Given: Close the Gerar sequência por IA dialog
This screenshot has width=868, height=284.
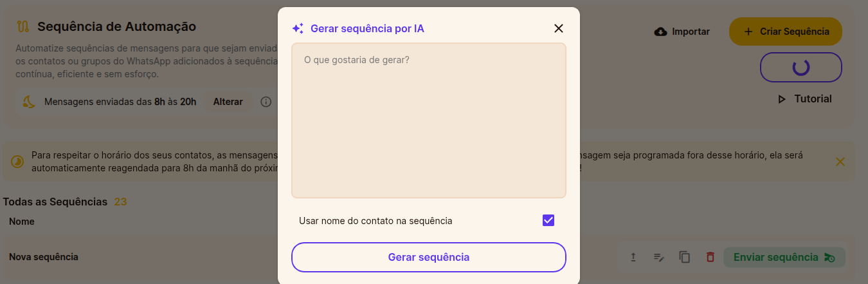Looking at the screenshot, I should pos(558,28).
